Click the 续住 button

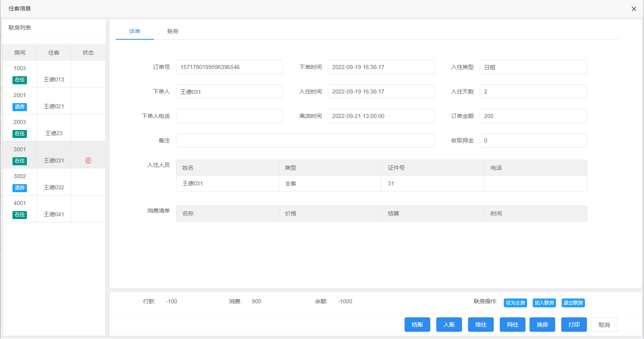tap(481, 325)
